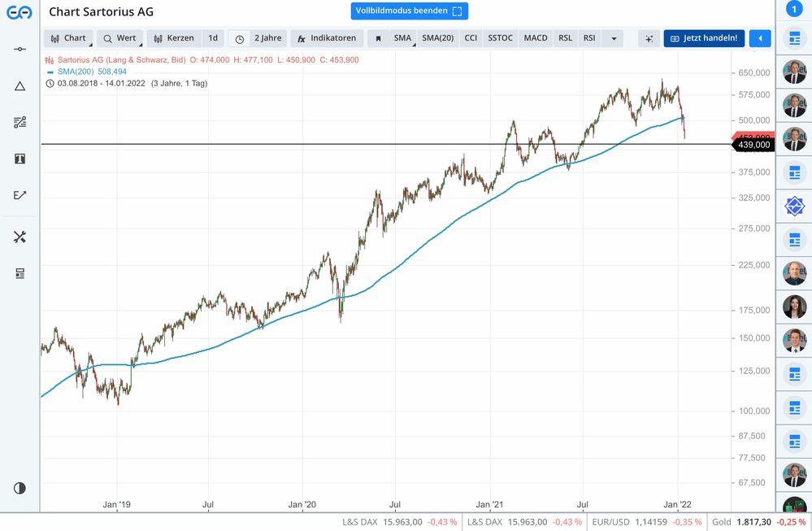Select the text annotation tool
Viewport: 812px width, 531px height.
coord(20,159)
